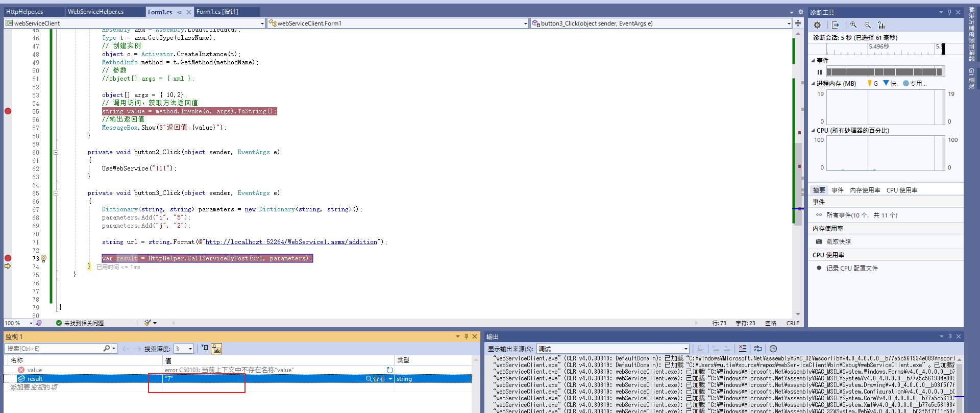The image size is (980, 413).
Task: Open the webServiceClient project dropdown
Action: point(262,23)
